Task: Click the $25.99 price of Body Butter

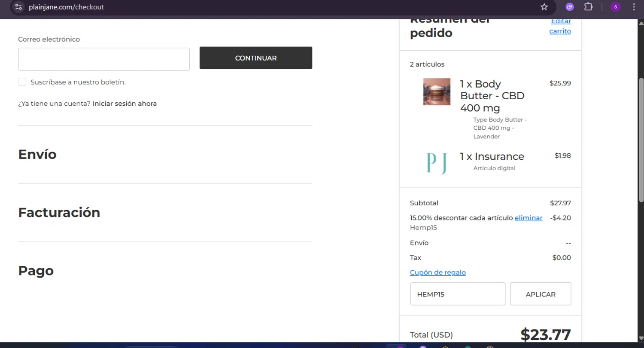Action: (560, 83)
